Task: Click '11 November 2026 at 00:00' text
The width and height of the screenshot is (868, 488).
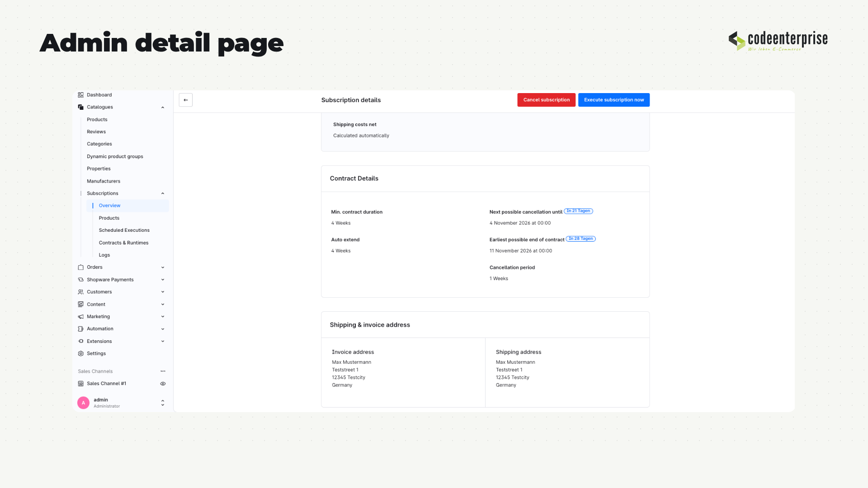Action: point(521,251)
